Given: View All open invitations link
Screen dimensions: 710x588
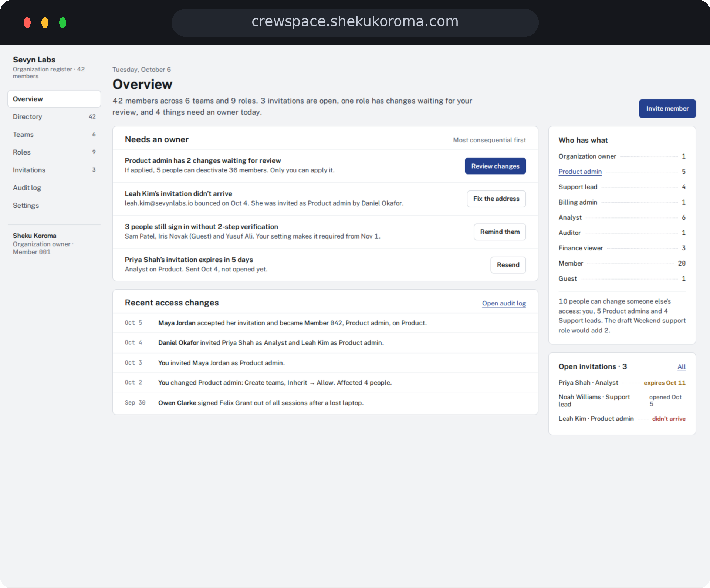Looking at the screenshot, I should pyautogui.click(x=681, y=367).
